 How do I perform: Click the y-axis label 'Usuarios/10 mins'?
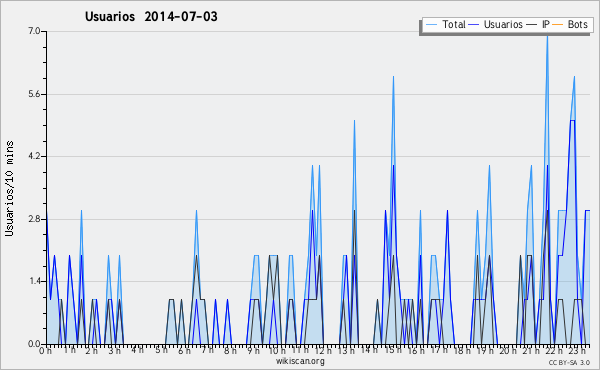[x=9, y=188]
